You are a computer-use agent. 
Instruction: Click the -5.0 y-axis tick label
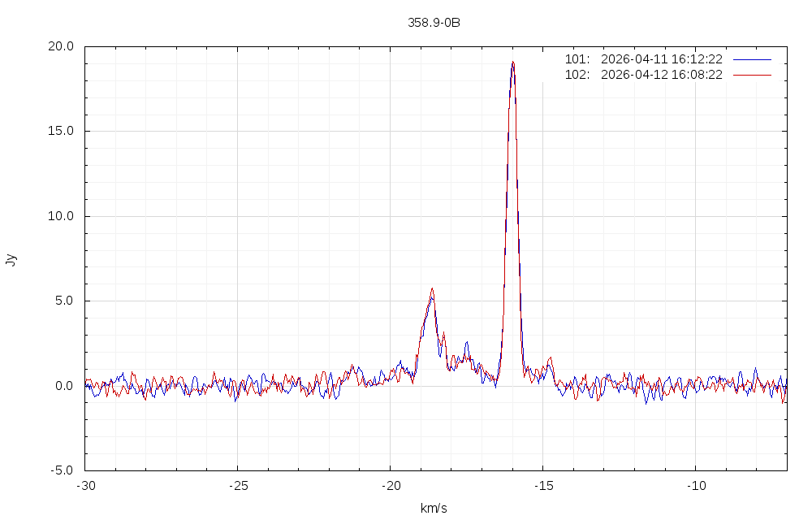click(62, 470)
